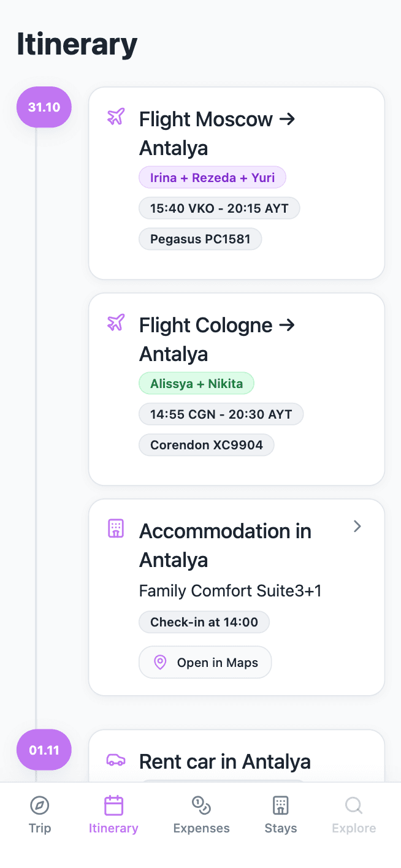Image resolution: width=401 pixels, height=868 pixels.
Task: Switch to the Stays tab
Action: point(280,815)
